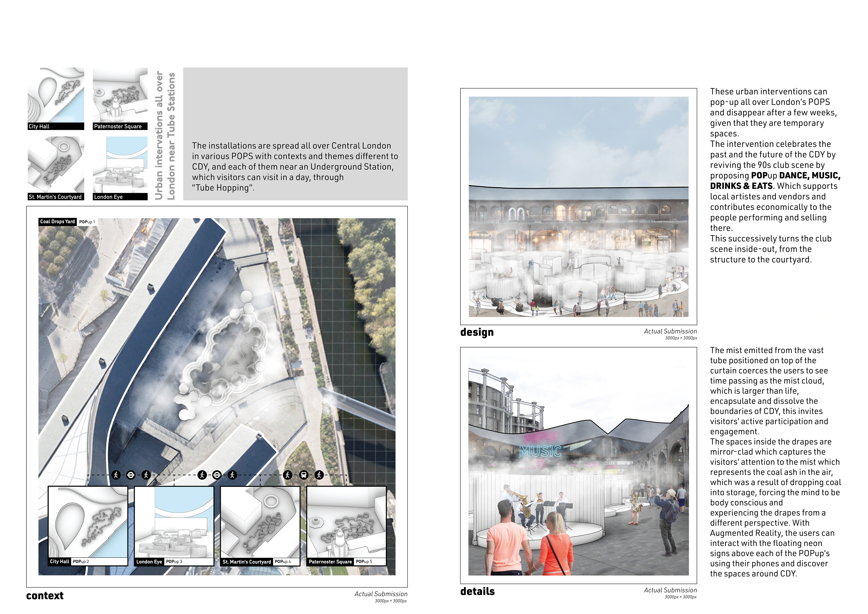Click the leftmost walking person icon on the route
The height and width of the screenshot is (614, 868).
(116, 475)
